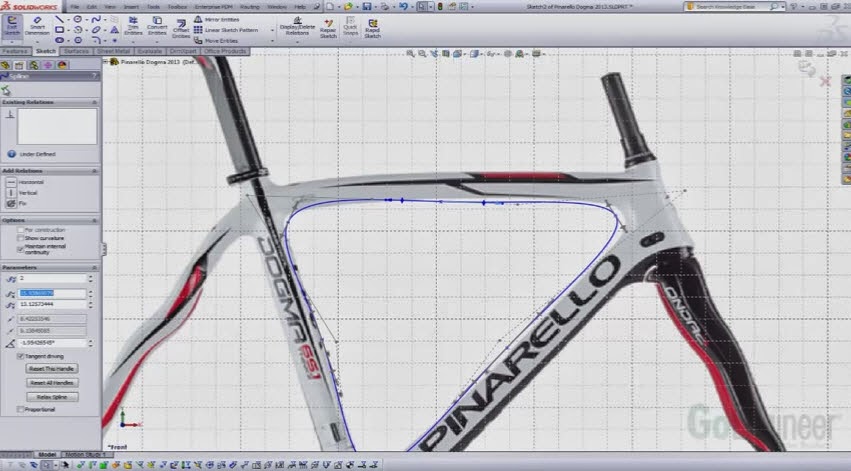Click the Mirror Entities tool
This screenshot has width=851, height=471.
[x=218, y=20]
